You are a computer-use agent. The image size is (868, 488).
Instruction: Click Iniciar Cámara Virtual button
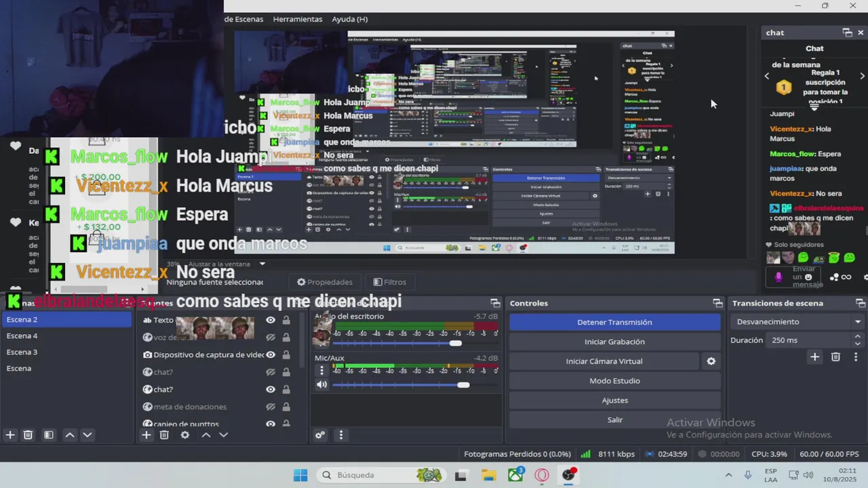point(604,361)
